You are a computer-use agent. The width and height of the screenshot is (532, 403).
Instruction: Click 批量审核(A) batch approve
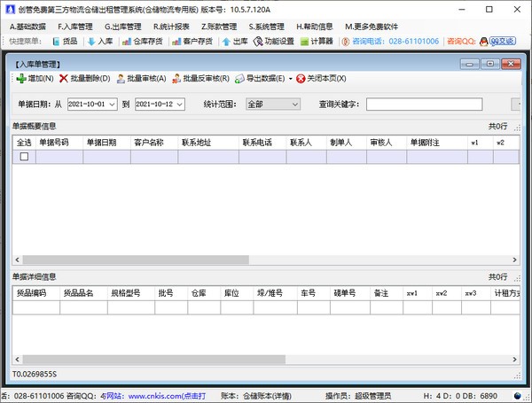pyautogui.click(x=142, y=79)
